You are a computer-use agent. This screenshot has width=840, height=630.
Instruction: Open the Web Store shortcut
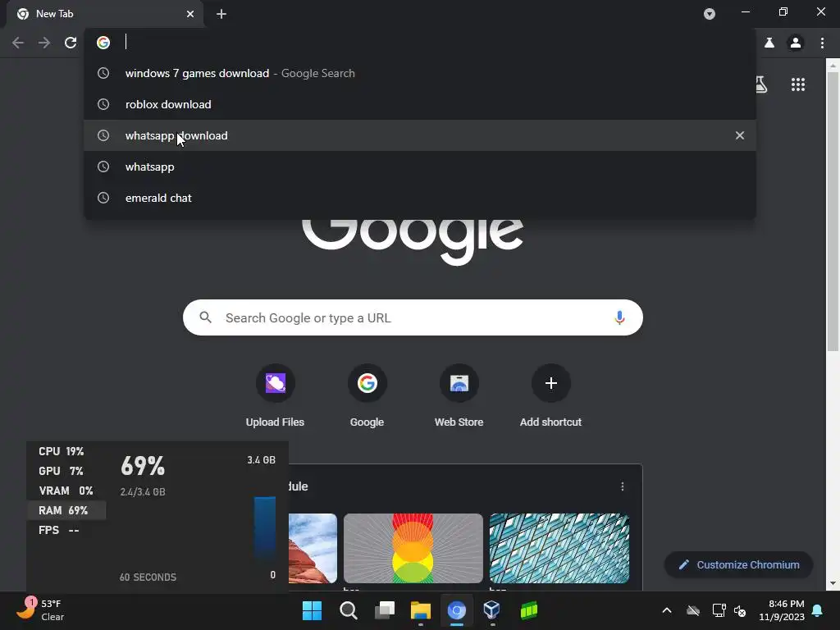(x=459, y=396)
